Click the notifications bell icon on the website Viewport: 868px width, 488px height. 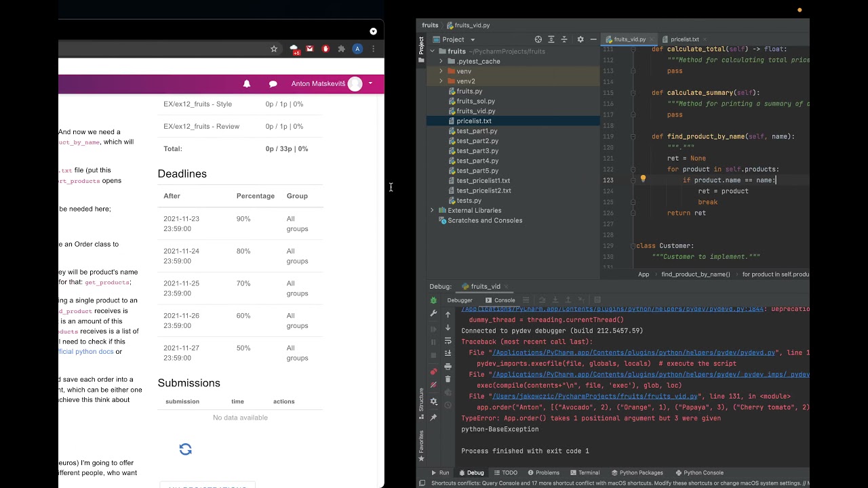click(247, 84)
